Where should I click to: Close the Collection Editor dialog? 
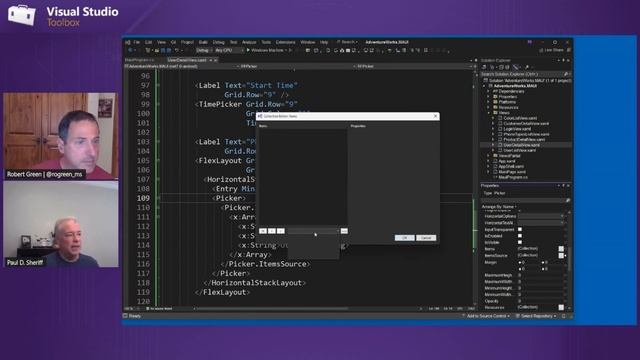435,116
